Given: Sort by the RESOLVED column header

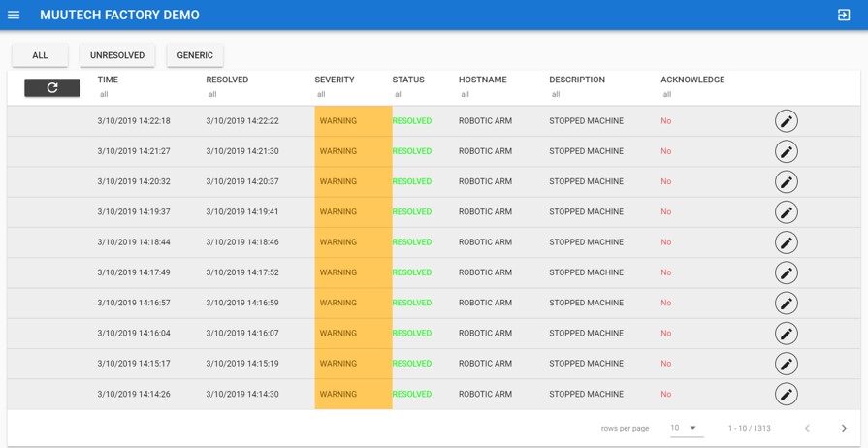Looking at the screenshot, I should [227, 80].
